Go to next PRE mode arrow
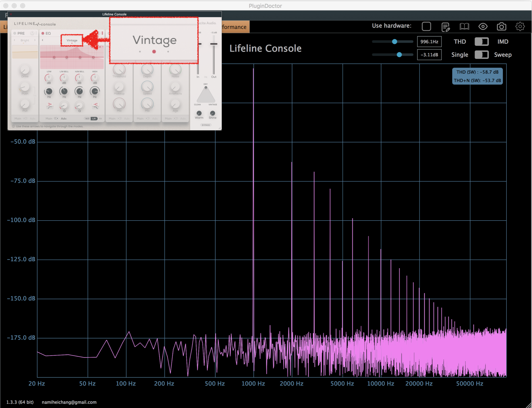 coord(35,40)
